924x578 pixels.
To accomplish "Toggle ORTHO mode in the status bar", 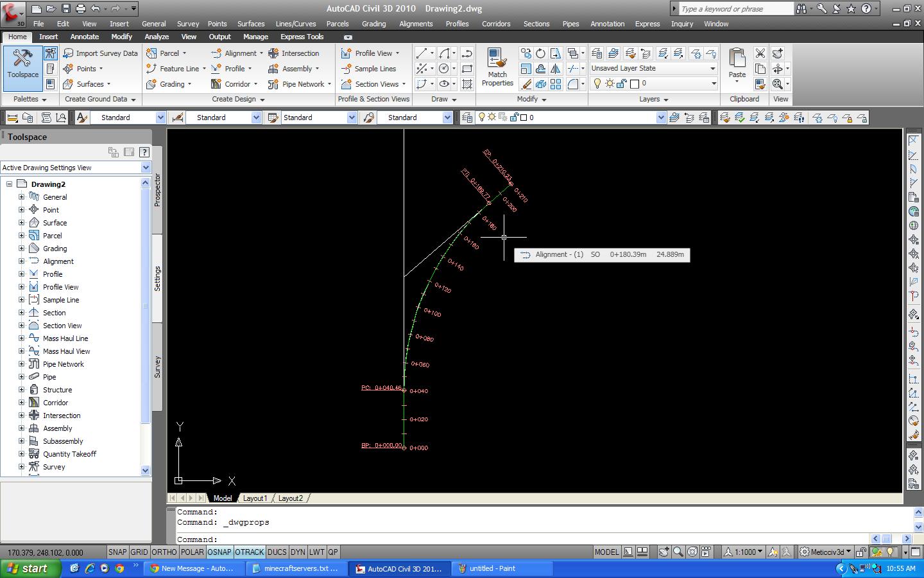I will [x=164, y=552].
